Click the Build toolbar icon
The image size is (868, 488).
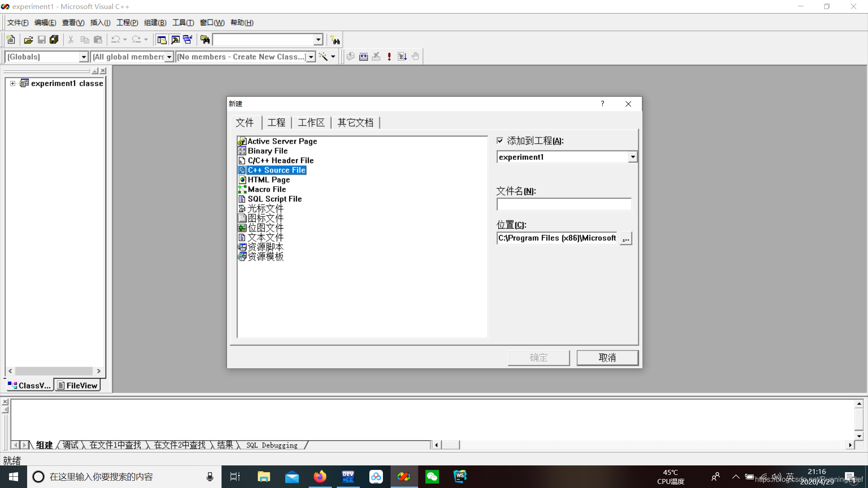click(x=363, y=56)
